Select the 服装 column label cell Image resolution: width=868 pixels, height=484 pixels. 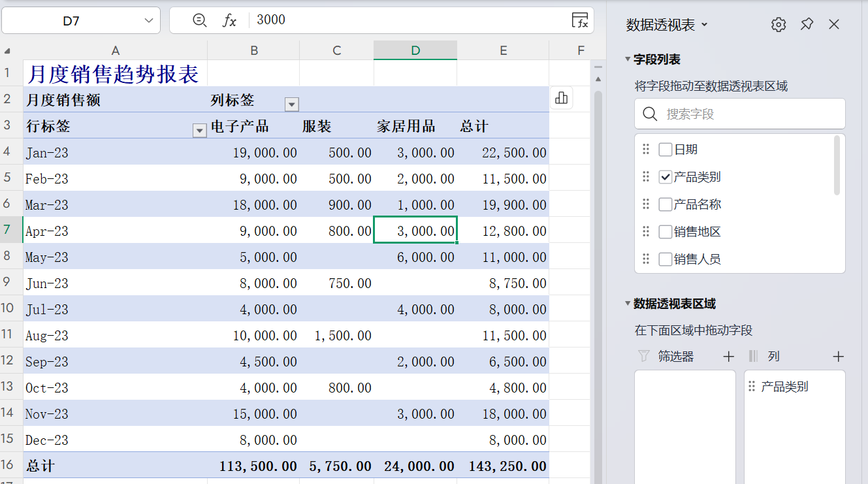[337, 125]
